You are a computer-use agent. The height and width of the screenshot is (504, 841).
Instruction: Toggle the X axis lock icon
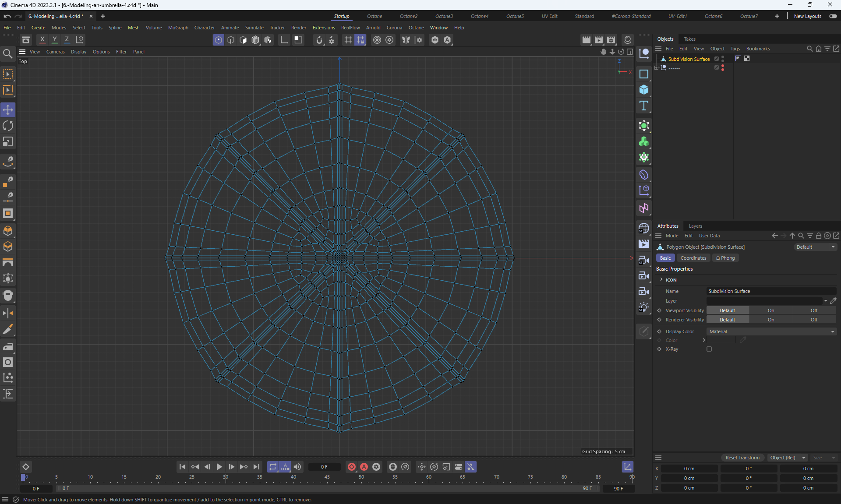[x=42, y=40]
